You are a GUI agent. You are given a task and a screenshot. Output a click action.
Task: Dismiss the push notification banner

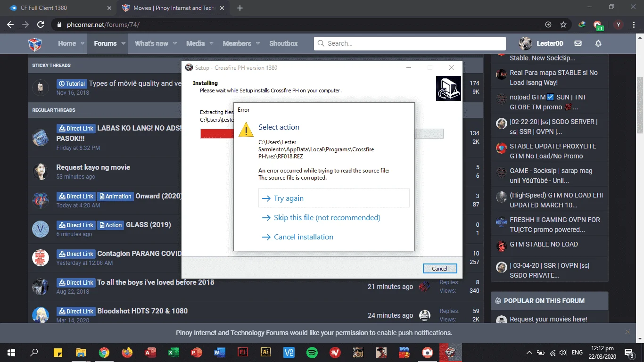coord(627,332)
